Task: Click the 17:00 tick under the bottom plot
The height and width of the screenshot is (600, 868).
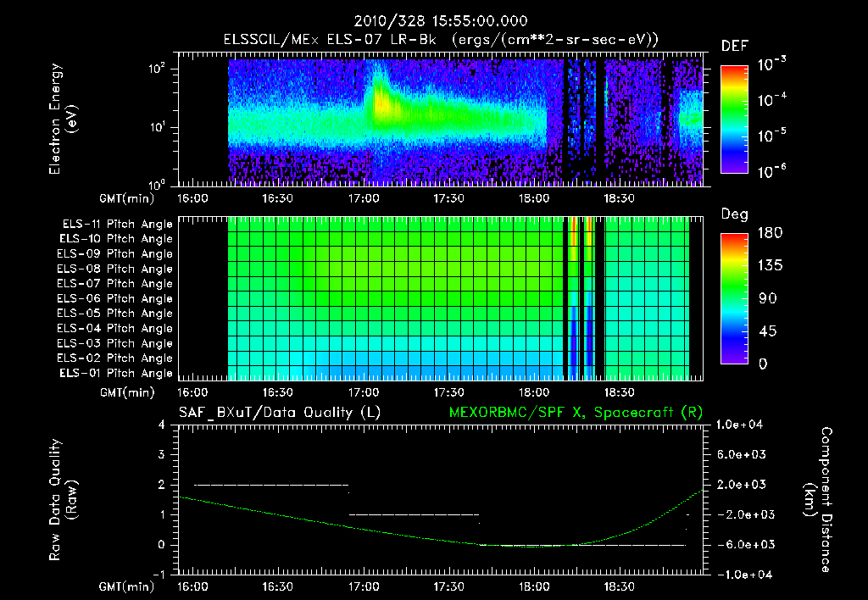Action: tap(363, 586)
